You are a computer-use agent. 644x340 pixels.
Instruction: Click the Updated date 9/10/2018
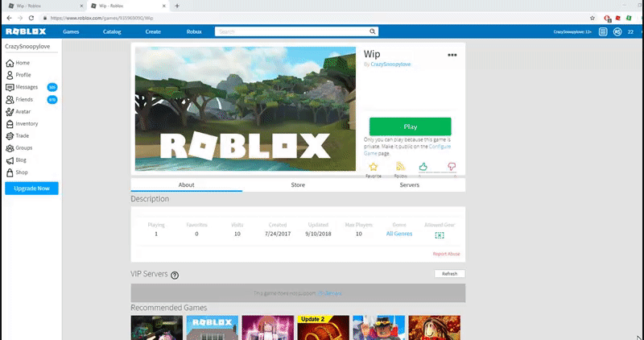[x=318, y=234]
